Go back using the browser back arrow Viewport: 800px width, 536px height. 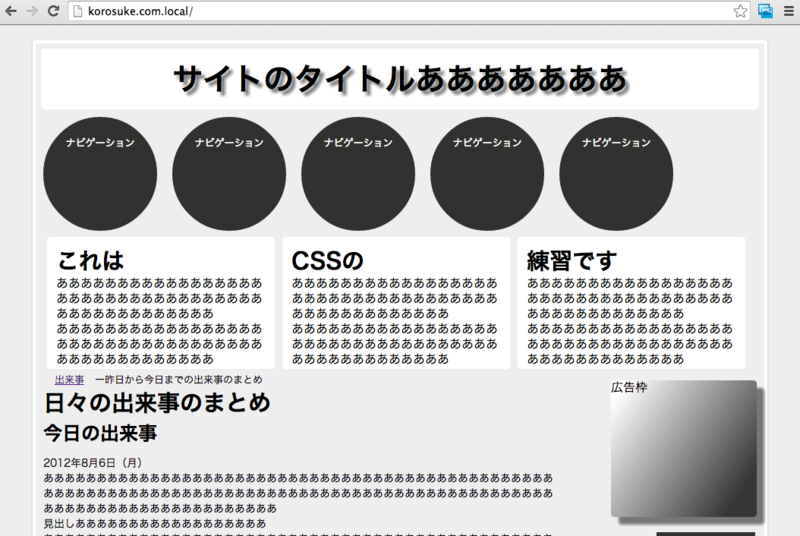tap(11, 11)
